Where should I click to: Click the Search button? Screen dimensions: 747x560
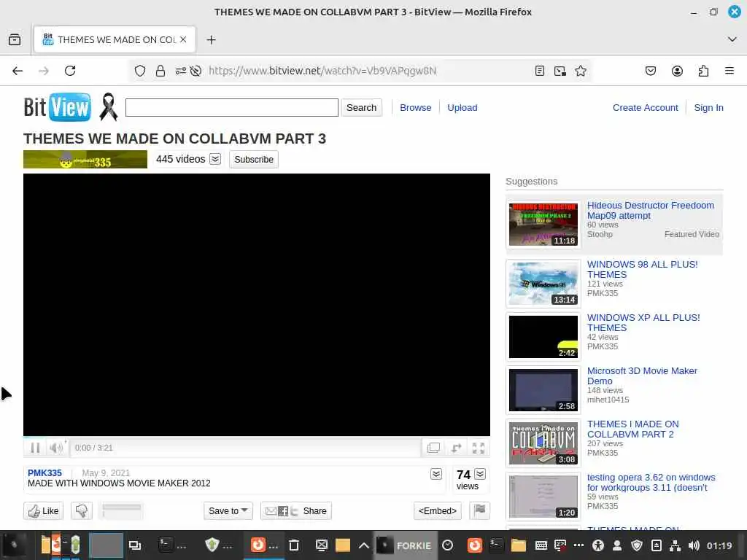(x=361, y=108)
